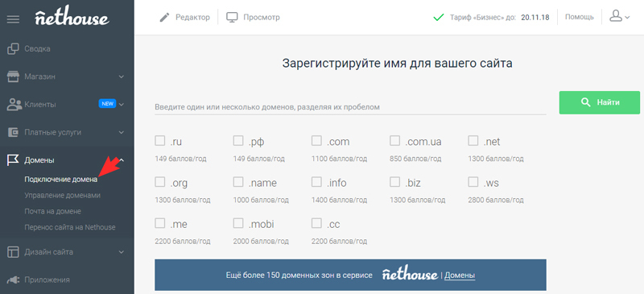Expand the Платные услуги section chevron
This screenshot has width=644, height=294.
(x=122, y=132)
